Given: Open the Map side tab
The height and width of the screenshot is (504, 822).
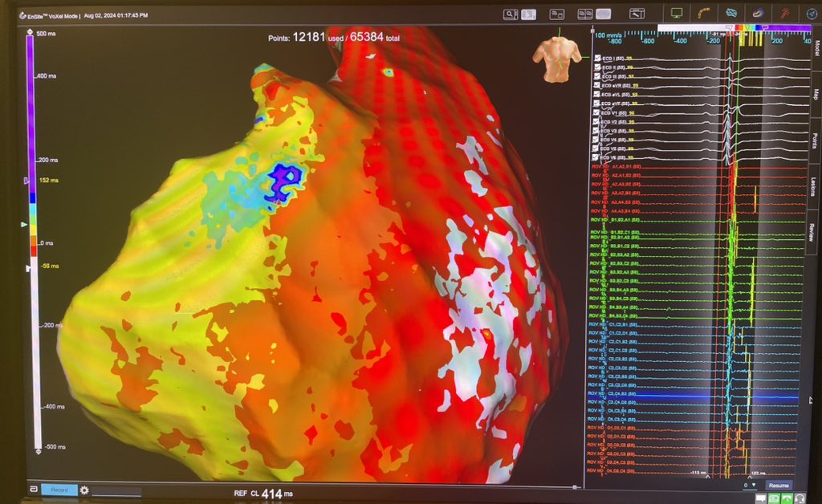Looking at the screenshot, I should pos(816,95).
